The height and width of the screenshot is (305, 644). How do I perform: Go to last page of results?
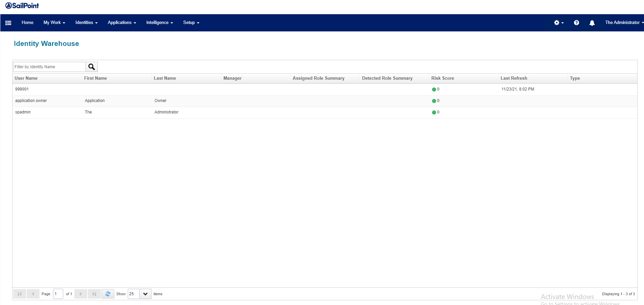(94, 294)
